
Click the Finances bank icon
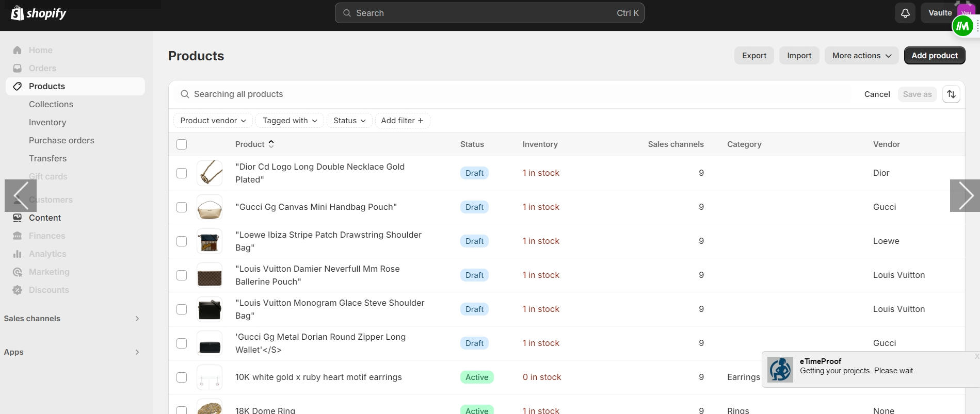[x=18, y=236]
